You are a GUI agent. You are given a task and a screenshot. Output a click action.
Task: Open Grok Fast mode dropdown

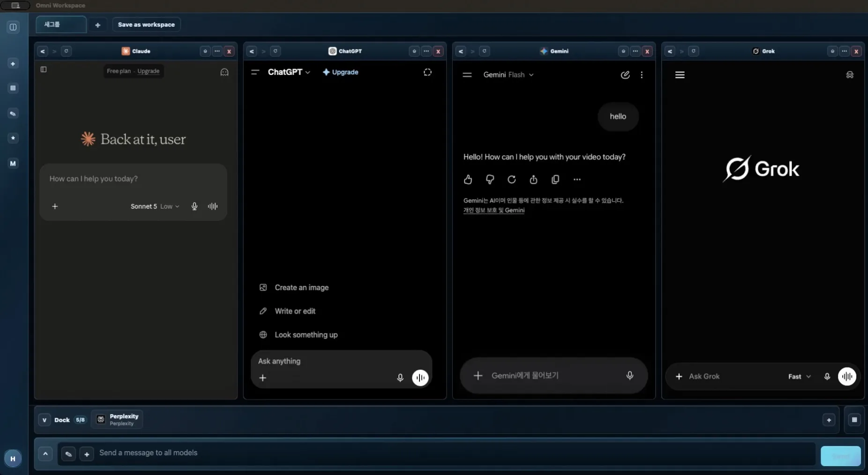coord(800,377)
